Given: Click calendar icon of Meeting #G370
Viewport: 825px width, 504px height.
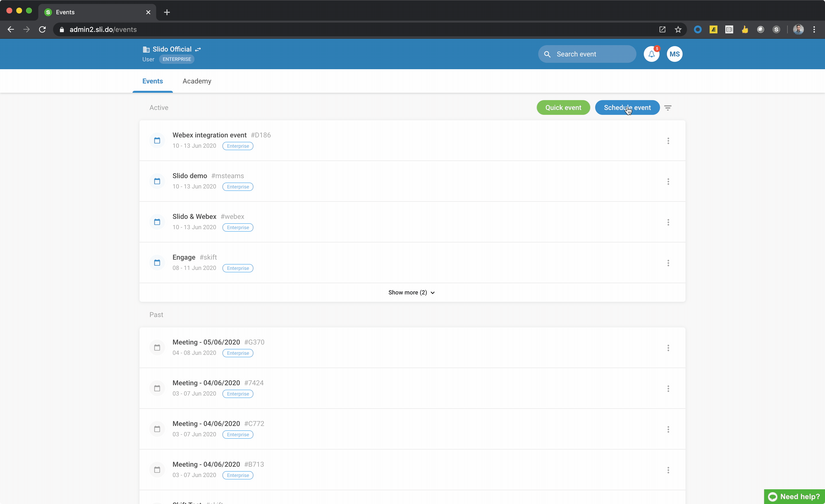Looking at the screenshot, I should [157, 347].
